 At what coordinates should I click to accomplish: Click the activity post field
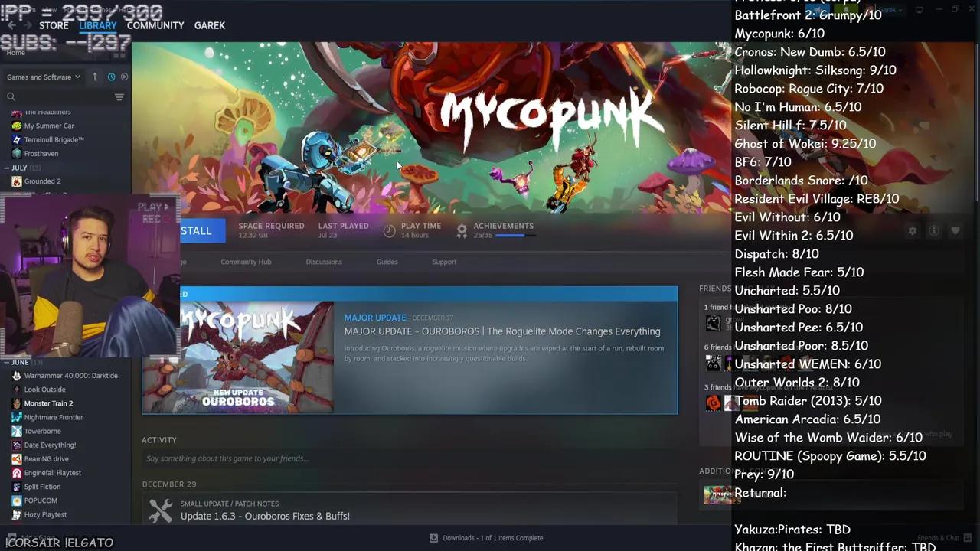tap(410, 458)
